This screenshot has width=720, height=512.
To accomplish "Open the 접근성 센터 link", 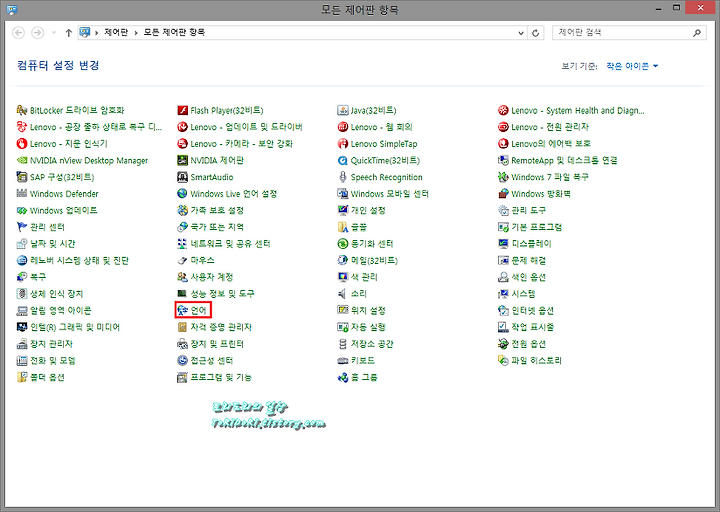I will 212,360.
